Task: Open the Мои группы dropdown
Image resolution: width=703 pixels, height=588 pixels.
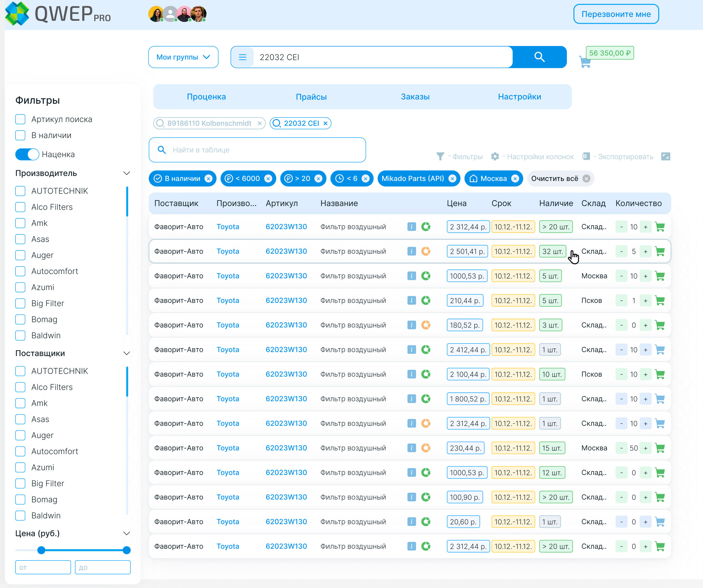Action: [x=183, y=57]
